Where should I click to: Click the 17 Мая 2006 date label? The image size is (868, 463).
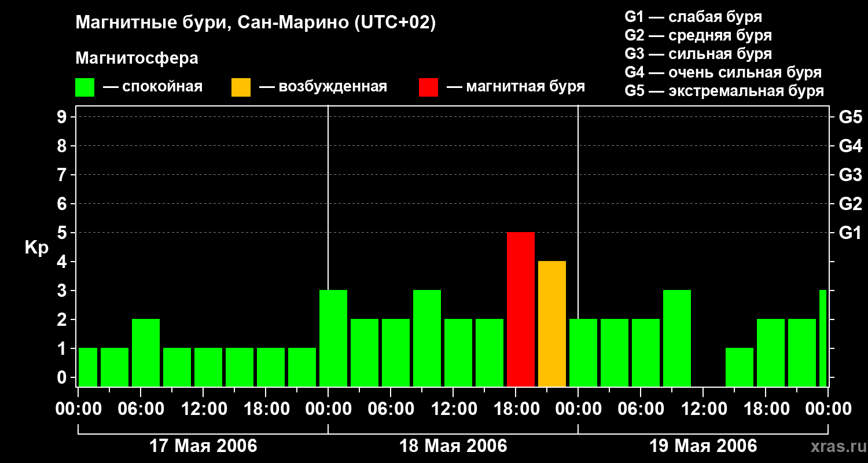(203, 446)
